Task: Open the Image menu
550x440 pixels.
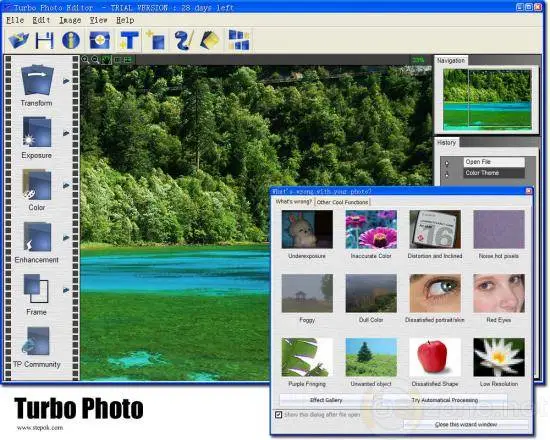Action: pyautogui.click(x=70, y=20)
